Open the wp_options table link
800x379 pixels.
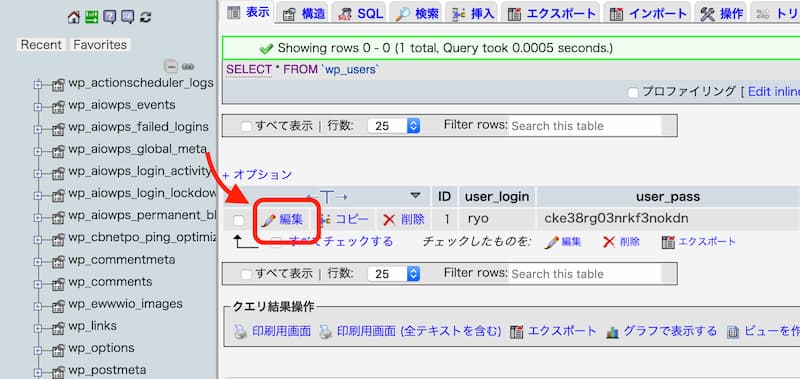(102, 348)
